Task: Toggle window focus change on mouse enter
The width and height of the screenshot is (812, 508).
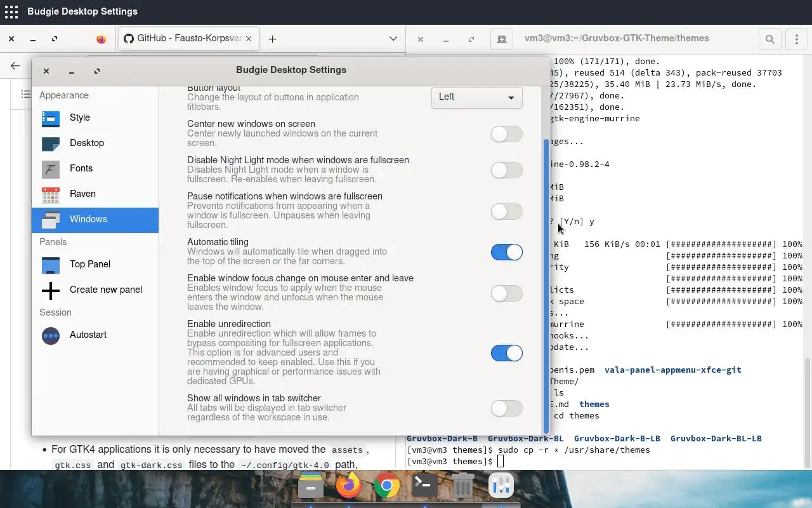Action: pos(506,293)
